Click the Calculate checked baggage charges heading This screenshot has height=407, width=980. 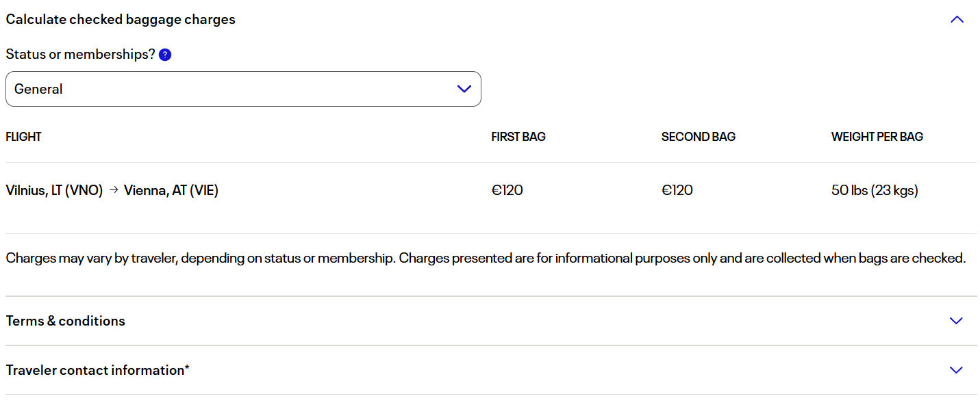tap(121, 19)
